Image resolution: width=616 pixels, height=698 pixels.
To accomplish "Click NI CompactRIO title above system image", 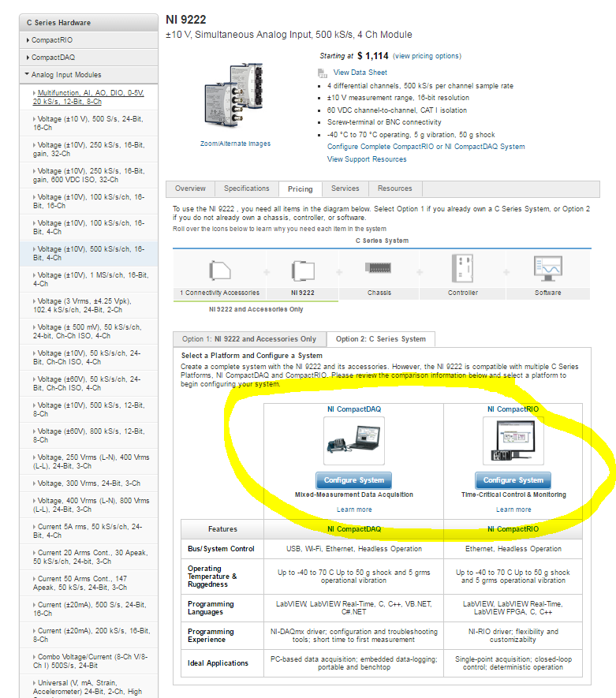I will pyautogui.click(x=513, y=409).
